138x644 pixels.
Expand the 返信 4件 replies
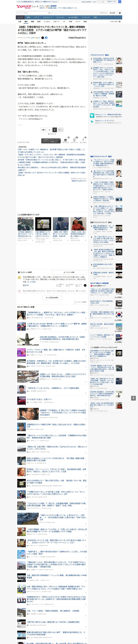point(26,285)
